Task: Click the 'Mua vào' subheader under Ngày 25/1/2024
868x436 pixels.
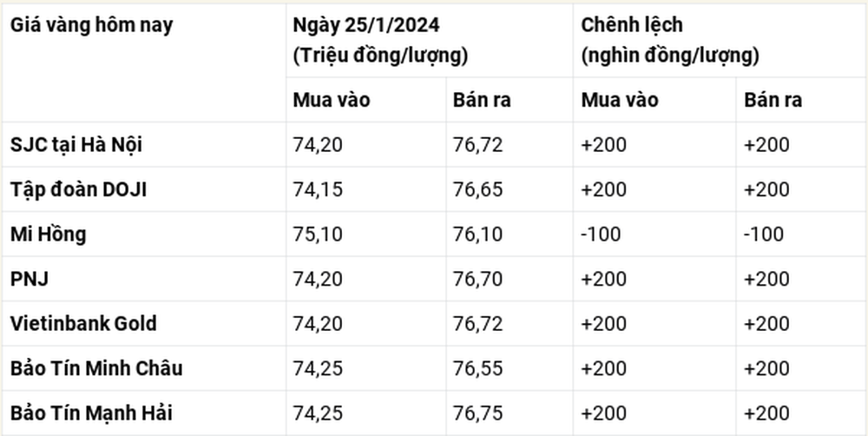Action: 332,100
